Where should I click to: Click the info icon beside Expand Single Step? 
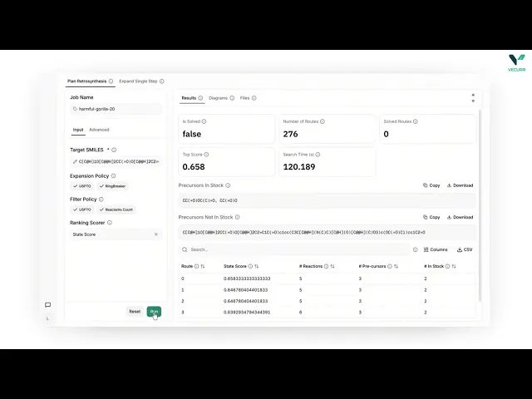(162, 81)
